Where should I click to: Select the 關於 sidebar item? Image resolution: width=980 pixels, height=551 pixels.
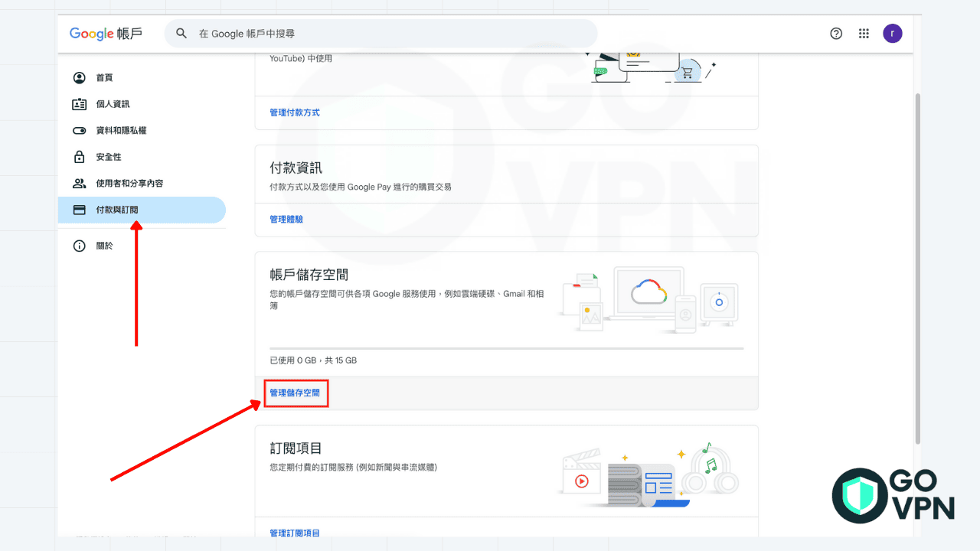(x=103, y=246)
